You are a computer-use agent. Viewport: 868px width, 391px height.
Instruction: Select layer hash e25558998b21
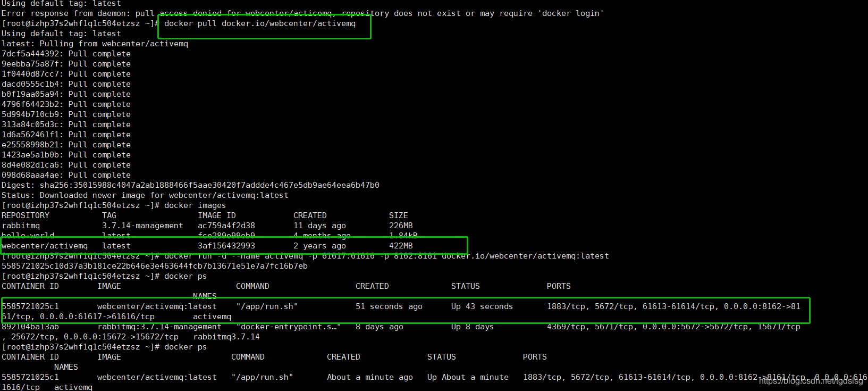30,145
